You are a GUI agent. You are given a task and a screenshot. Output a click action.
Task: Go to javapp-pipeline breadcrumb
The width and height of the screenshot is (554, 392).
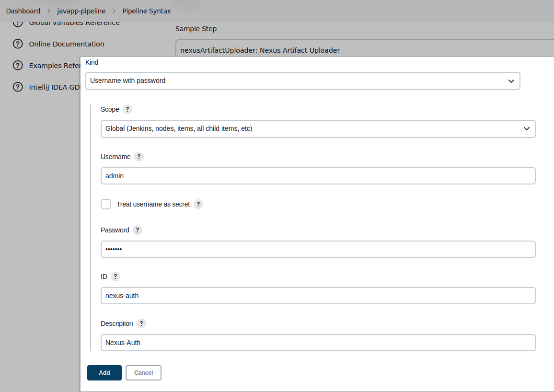coord(81,11)
